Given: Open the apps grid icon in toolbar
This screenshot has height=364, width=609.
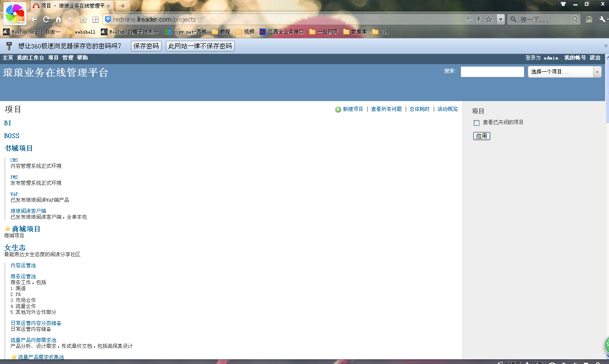Looking at the screenshot, I should tap(95, 20).
